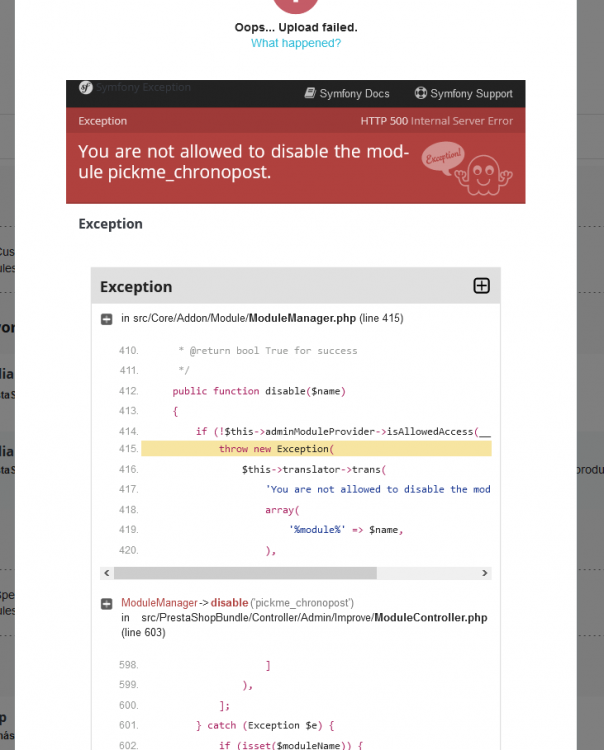Image resolution: width=604 pixels, height=750 pixels.
Task: Click the code scrollbar right arrow
Action: pyautogui.click(x=484, y=573)
